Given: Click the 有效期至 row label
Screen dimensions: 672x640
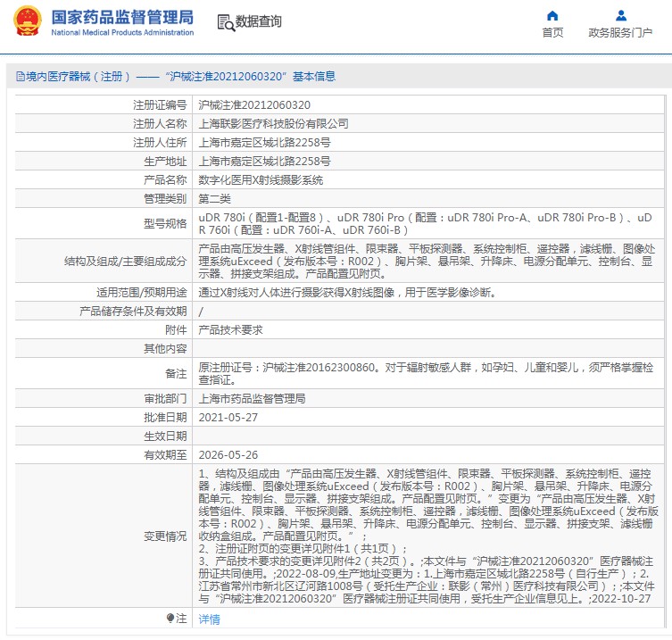Looking at the screenshot, I should coord(165,455).
